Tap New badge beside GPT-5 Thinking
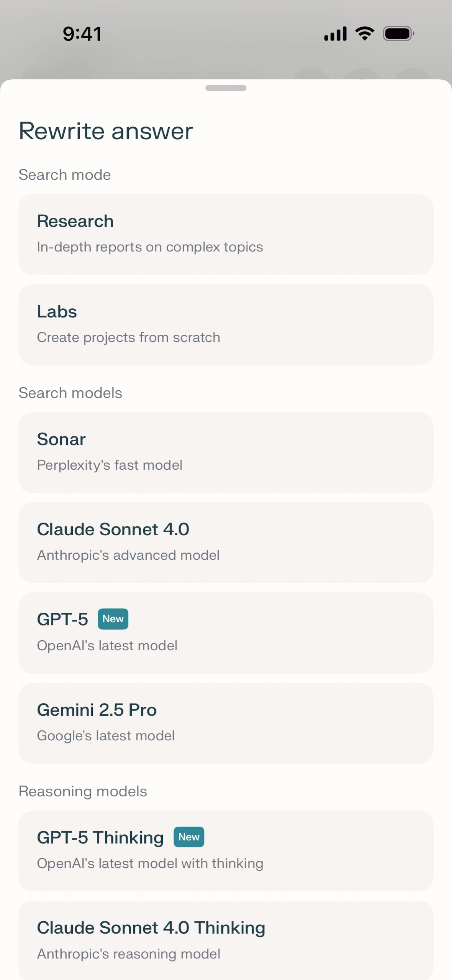This screenshot has height=980, width=452. pos(189,837)
